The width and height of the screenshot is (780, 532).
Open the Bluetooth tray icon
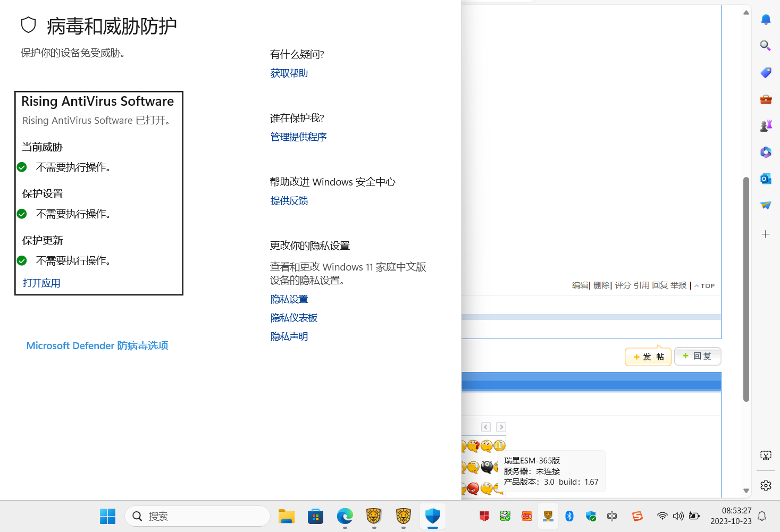click(x=569, y=516)
